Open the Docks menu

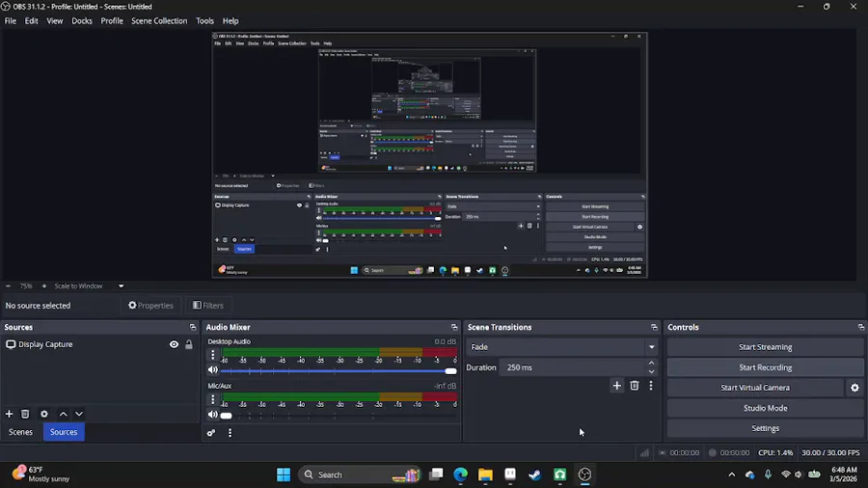pyautogui.click(x=82, y=21)
